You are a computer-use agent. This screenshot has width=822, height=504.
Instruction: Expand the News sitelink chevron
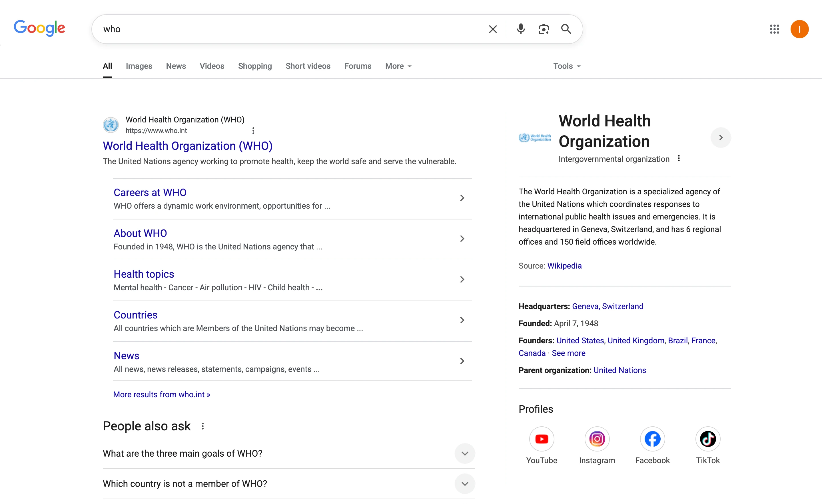point(462,361)
